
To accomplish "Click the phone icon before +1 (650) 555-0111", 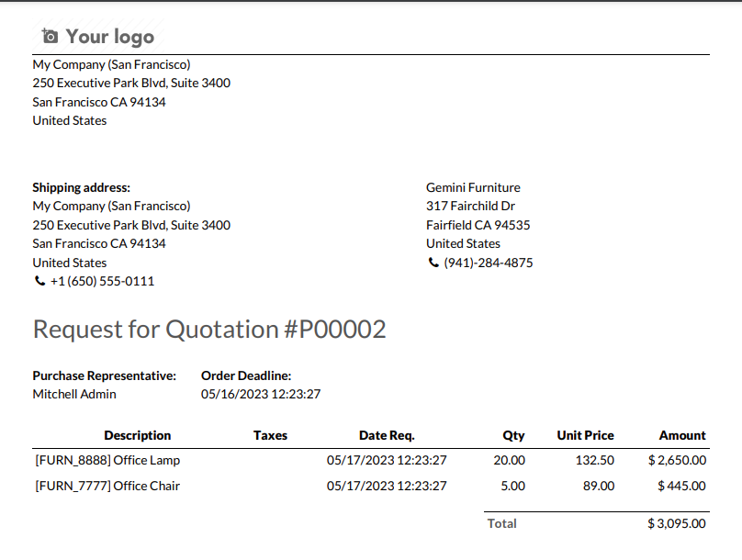I will (x=39, y=282).
